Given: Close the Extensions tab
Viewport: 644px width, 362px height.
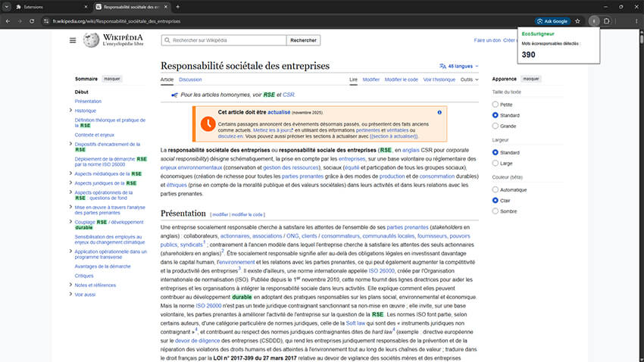Looking at the screenshot, I should pos(86,7).
